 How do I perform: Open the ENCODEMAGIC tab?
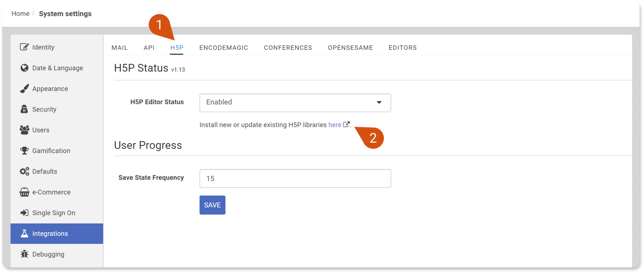tap(223, 48)
